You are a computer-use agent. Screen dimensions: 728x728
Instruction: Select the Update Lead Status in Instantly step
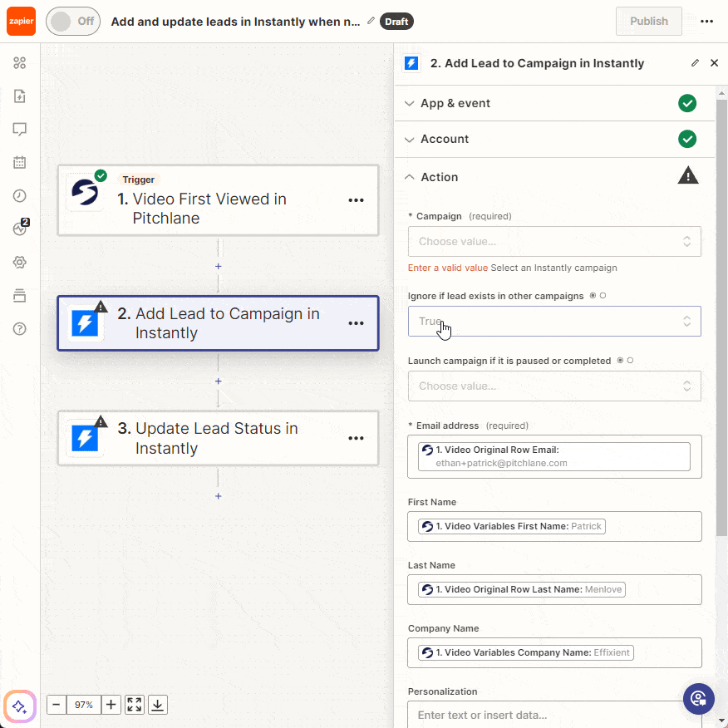[x=218, y=438]
